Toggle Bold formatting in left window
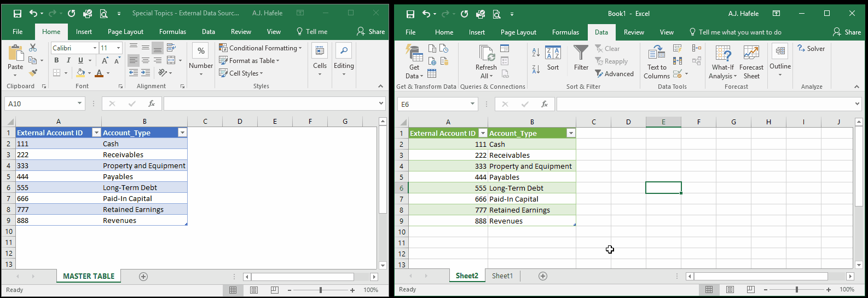Image resolution: width=868 pixels, height=298 pixels. coord(56,60)
